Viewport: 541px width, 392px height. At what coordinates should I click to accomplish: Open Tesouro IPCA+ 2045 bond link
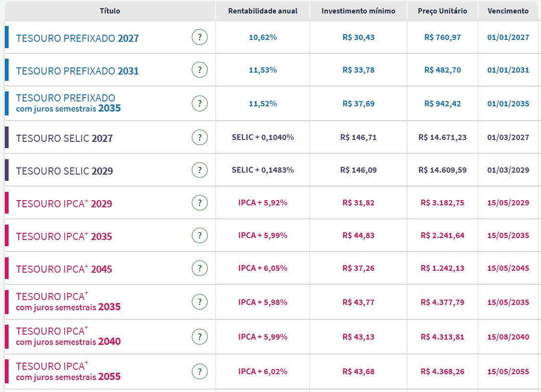point(64,269)
